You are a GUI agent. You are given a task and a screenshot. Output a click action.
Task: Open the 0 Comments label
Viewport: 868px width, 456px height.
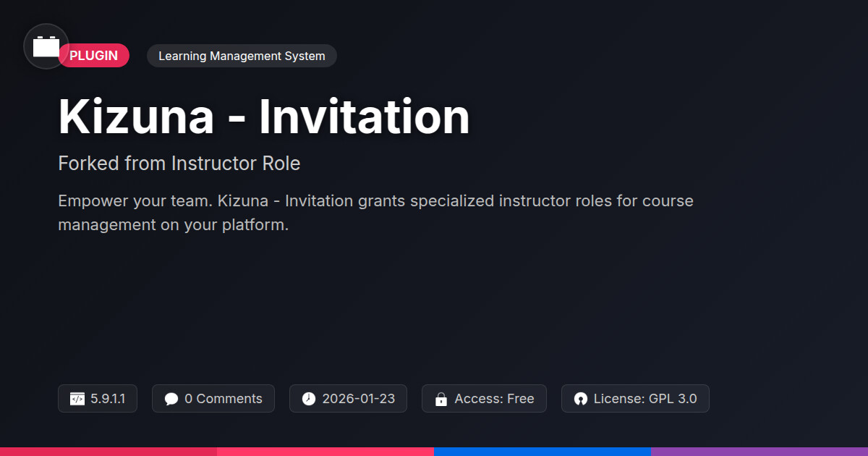tap(223, 399)
